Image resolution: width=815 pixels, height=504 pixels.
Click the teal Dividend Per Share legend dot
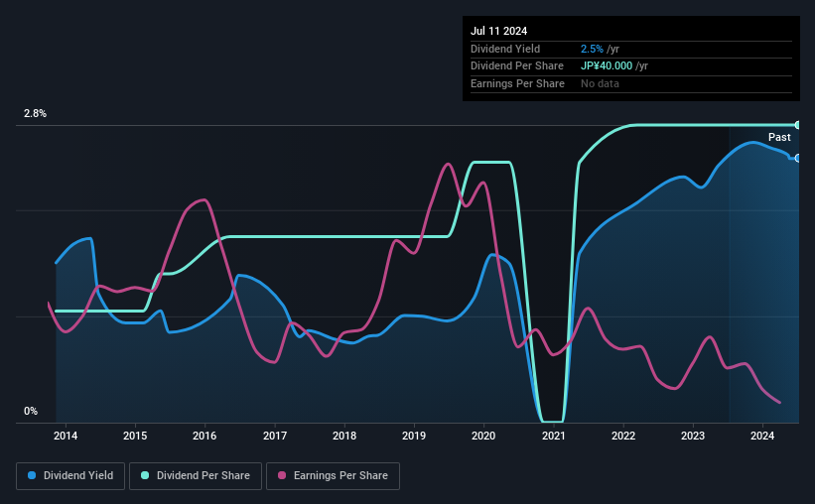click(x=145, y=475)
